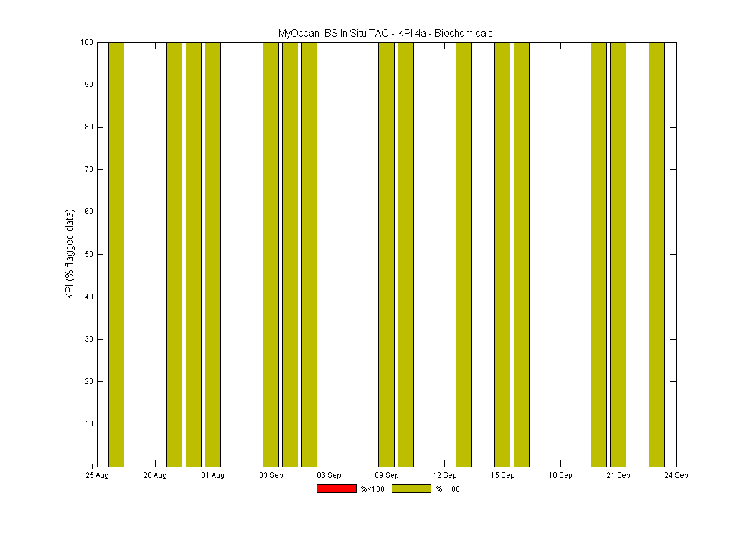Click the y-axis tick label '50'
Image resolution: width=747 pixels, height=560 pixels.
89,254
